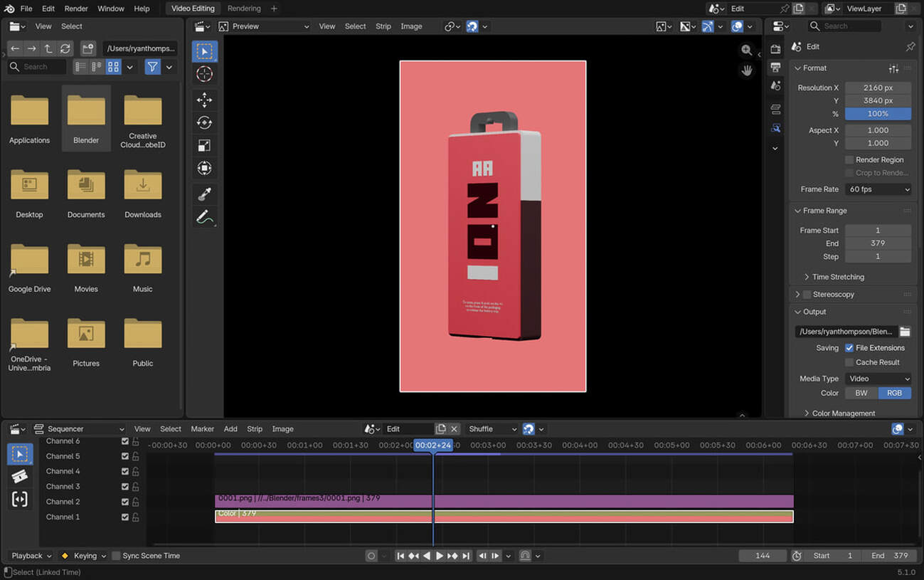The image size is (924, 580).
Task: Click the resolution percentage 100% slider
Action: 878,114
